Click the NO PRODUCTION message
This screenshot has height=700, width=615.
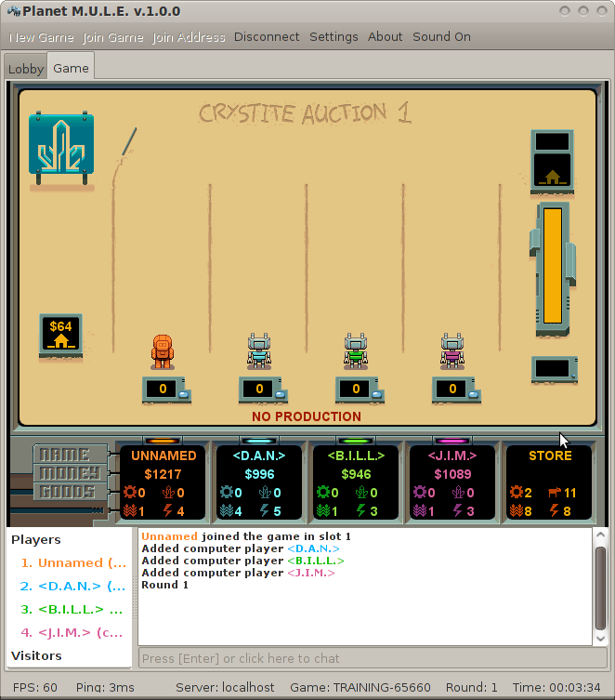[307, 416]
